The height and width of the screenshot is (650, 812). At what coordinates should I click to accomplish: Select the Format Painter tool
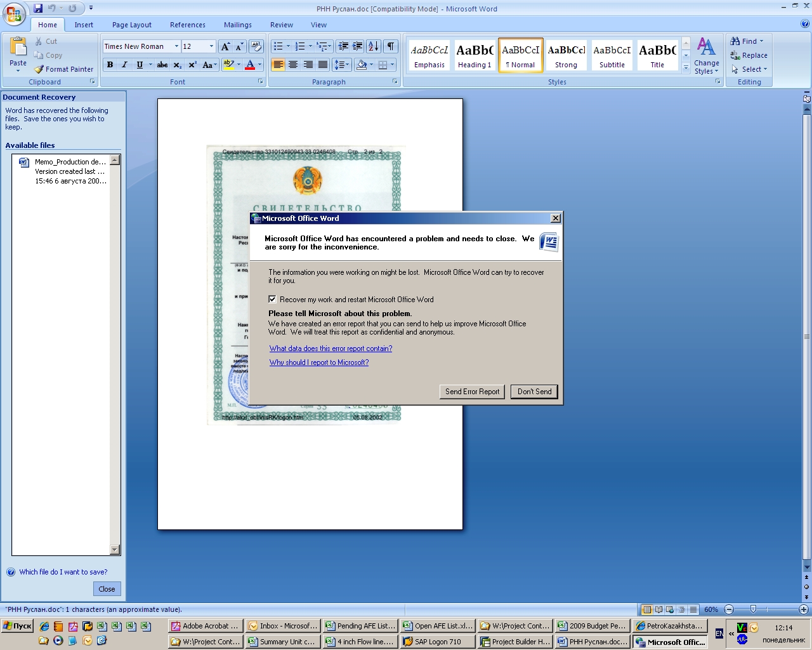tap(63, 69)
